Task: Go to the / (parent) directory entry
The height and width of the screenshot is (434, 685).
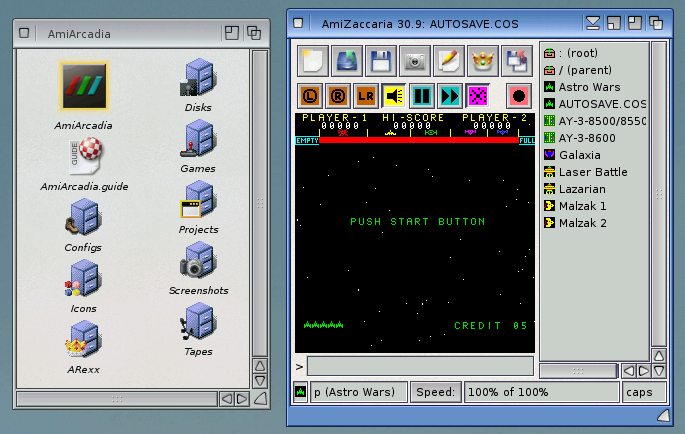Action: pos(591,70)
